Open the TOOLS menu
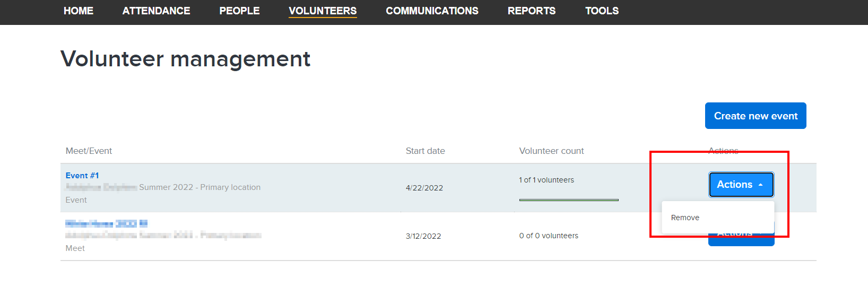Screen dimensions: 868x286 602,11
